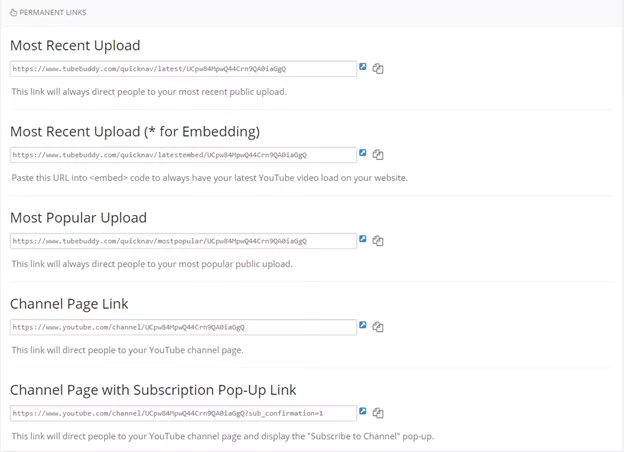Screen dimensions: 624x452
Task: Click the 'Most Popular Upload' heading
Action: pos(78,218)
